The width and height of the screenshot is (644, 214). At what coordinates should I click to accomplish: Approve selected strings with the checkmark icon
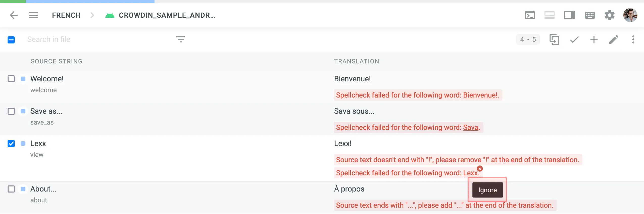tap(574, 39)
